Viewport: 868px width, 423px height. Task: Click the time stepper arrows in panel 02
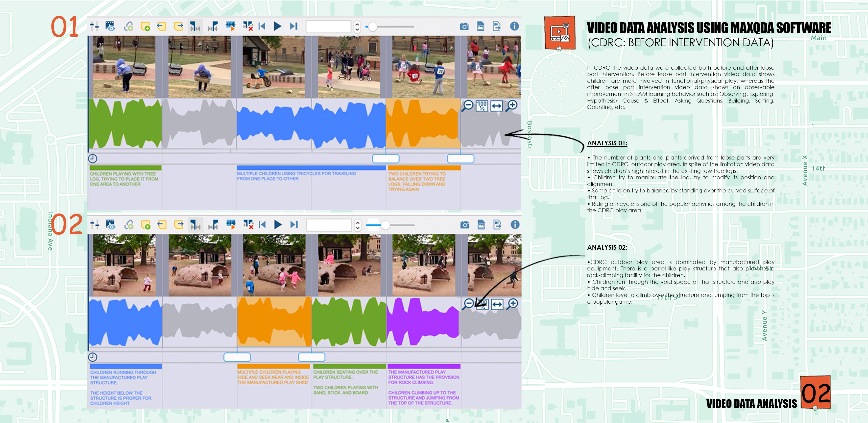click(x=358, y=225)
